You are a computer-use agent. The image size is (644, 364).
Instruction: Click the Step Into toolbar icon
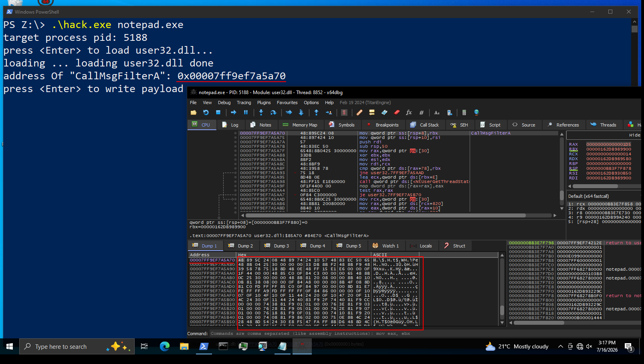(261, 113)
